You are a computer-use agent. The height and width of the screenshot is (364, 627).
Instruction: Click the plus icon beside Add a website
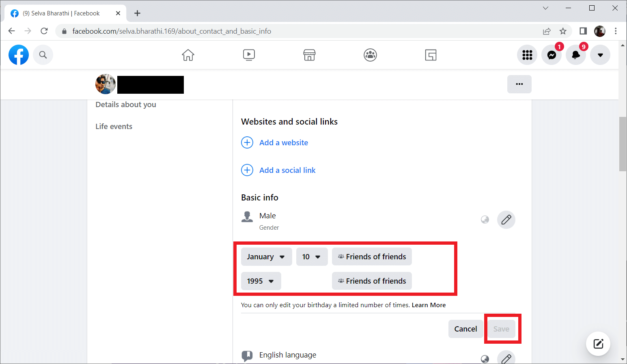pyautogui.click(x=247, y=142)
